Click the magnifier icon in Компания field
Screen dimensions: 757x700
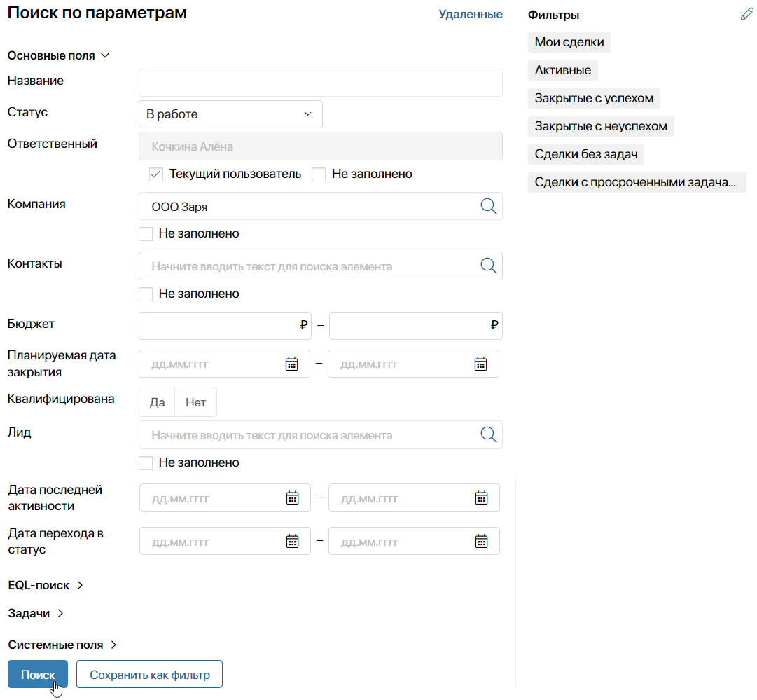click(x=489, y=206)
